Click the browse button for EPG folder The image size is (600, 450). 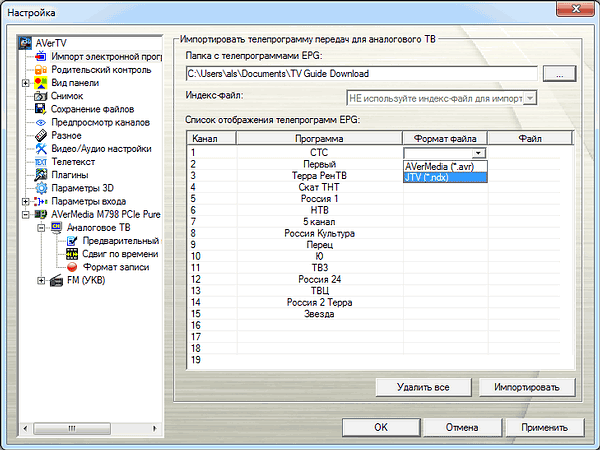(559, 73)
